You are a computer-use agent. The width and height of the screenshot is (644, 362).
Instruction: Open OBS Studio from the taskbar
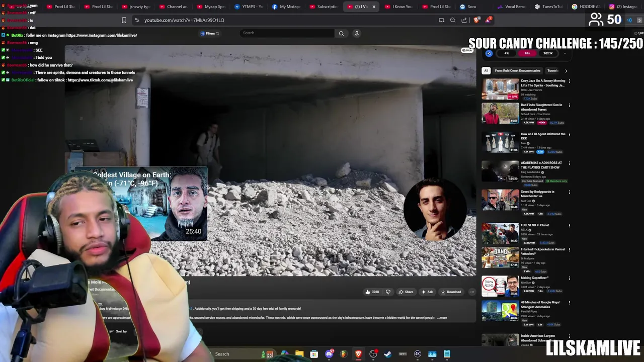coord(373,354)
